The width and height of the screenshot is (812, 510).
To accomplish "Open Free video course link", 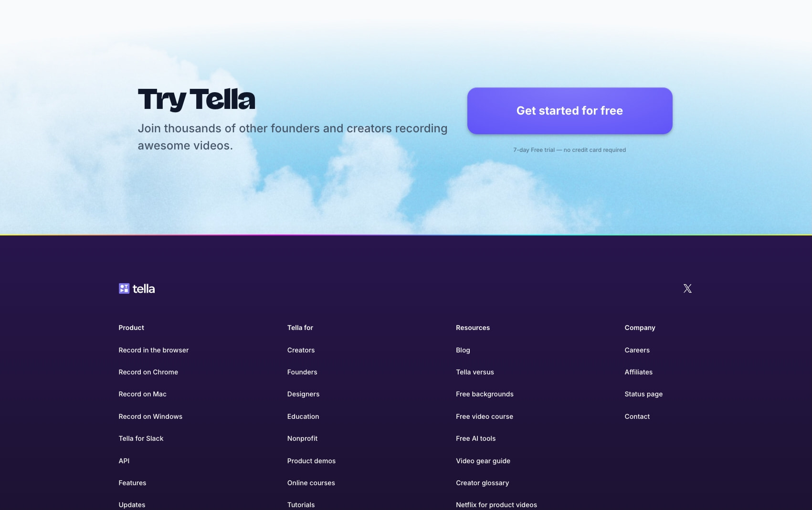I will pyautogui.click(x=485, y=416).
